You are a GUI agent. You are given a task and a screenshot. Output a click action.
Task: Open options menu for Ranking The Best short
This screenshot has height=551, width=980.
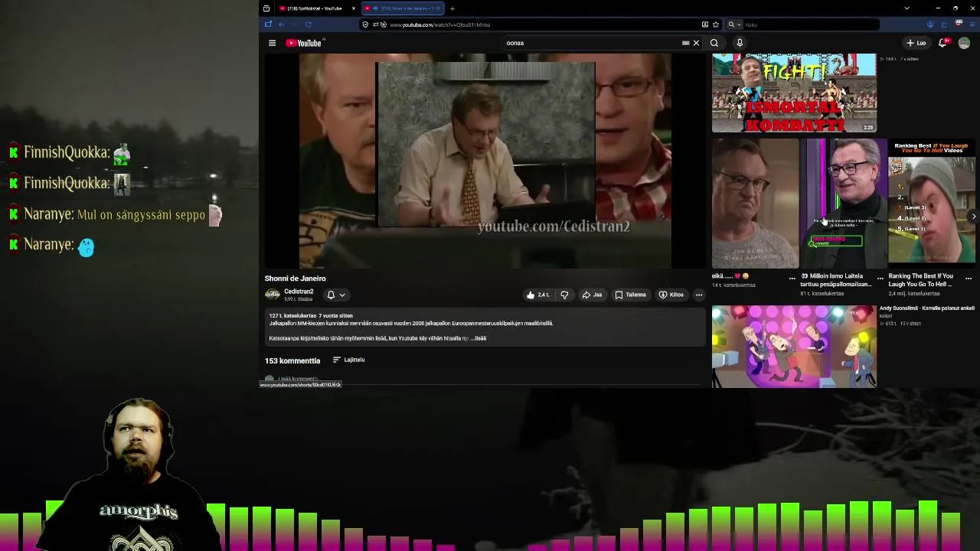point(969,278)
